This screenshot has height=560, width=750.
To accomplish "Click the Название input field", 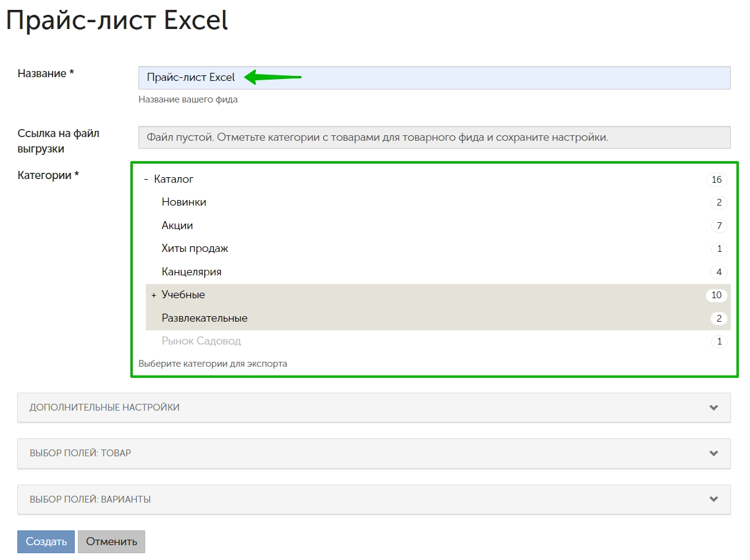I will click(x=434, y=78).
